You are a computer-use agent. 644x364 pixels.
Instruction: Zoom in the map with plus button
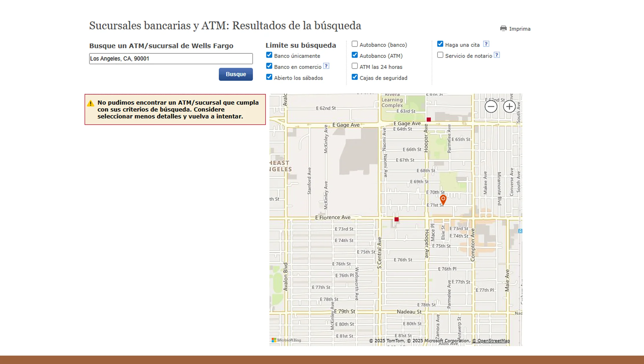(x=509, y=107)
